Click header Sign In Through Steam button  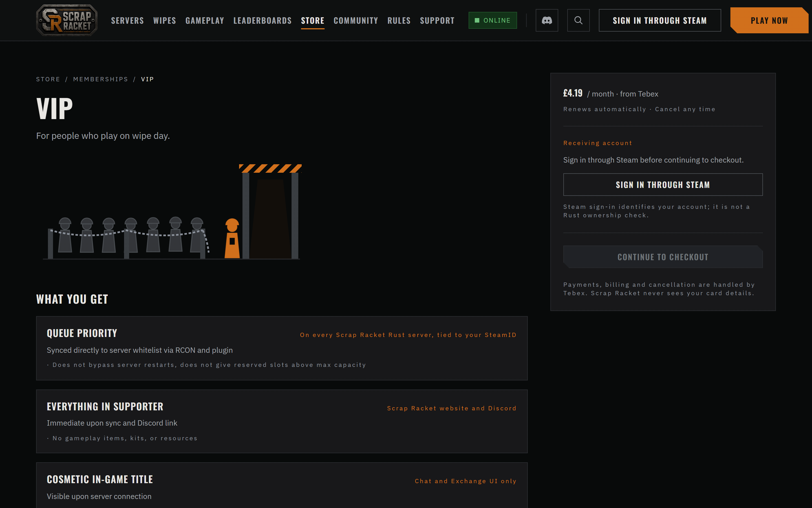pyautogui.click(x=660, y=21)
